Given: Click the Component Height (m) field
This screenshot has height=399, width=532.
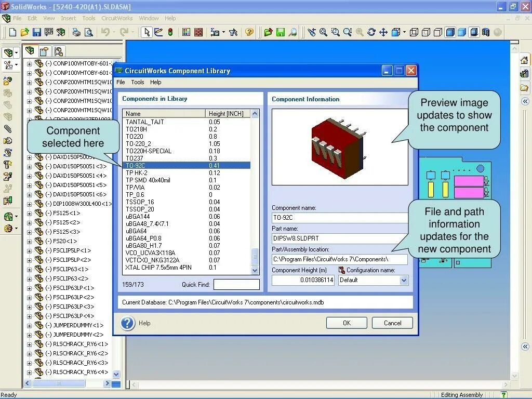Looking at the screenshot, I should (303, 280).
